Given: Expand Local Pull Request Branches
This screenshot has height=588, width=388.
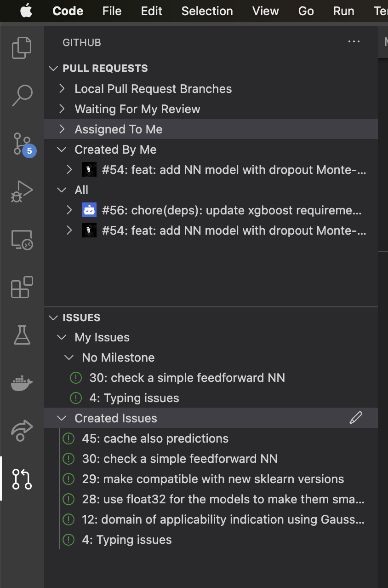Looking at the screenshot, I should click(62, 88).
